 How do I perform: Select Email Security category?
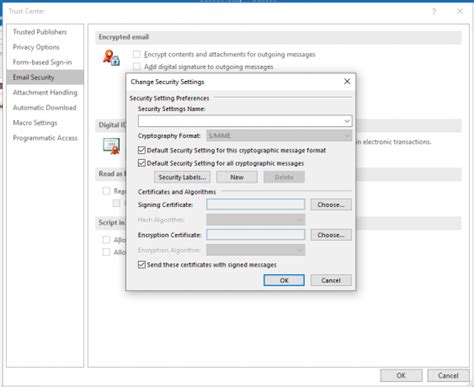coord(45,77)
